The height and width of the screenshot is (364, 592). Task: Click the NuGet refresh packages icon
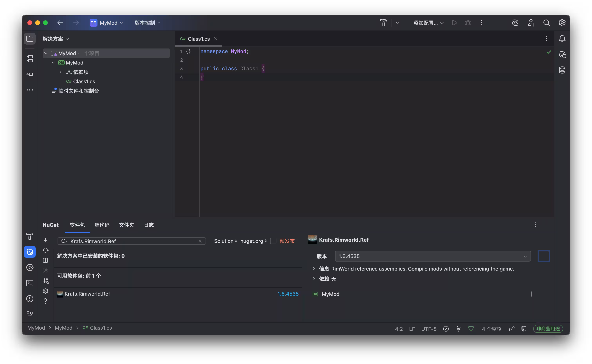[45, 250]
